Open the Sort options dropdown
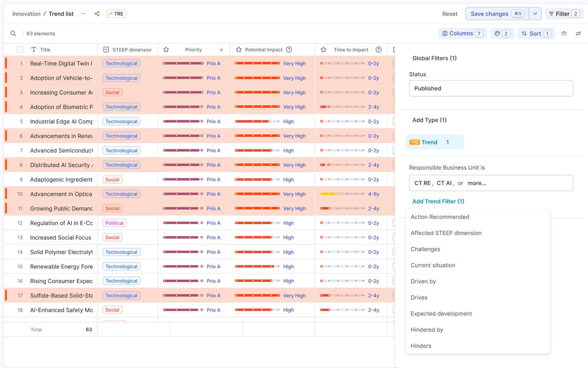This screenshot has width=588, height=368. click(x=536, y=34)
